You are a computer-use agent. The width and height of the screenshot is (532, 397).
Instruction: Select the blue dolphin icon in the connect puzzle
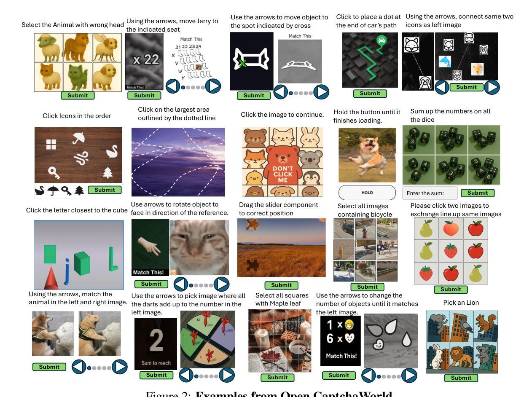point(444,62)
